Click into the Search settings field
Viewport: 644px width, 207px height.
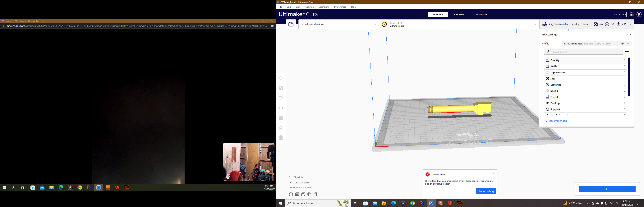click(x=583, y=52)
